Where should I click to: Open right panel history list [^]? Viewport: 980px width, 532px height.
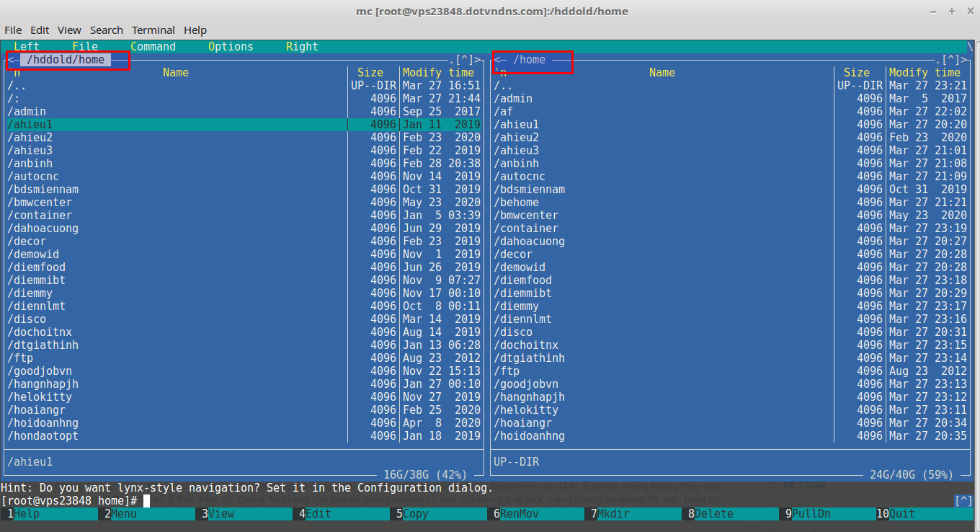[951, 60]
